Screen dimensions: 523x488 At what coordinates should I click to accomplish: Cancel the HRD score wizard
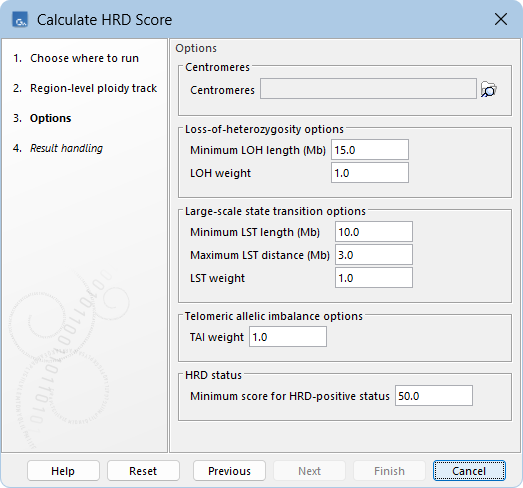click(469, 471)
